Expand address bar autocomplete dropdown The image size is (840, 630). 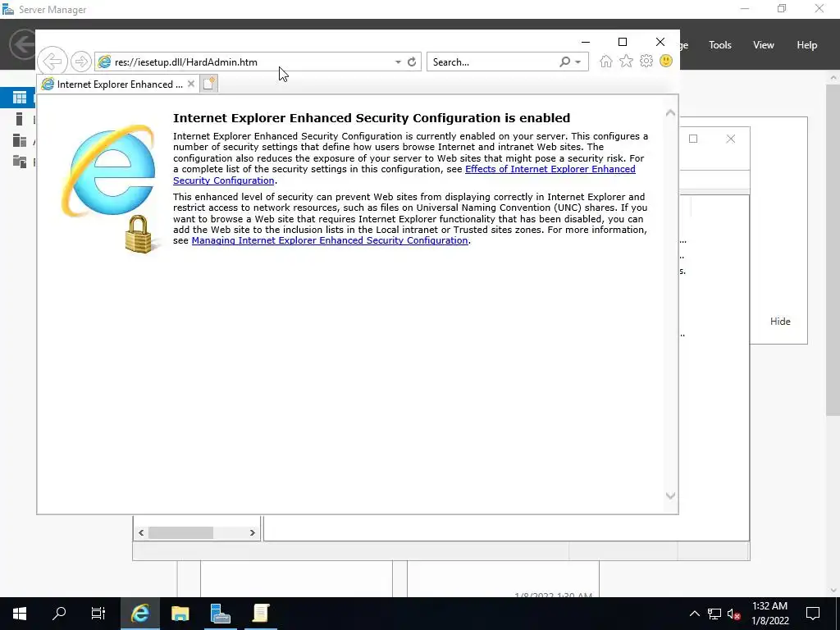coord(398,62)
